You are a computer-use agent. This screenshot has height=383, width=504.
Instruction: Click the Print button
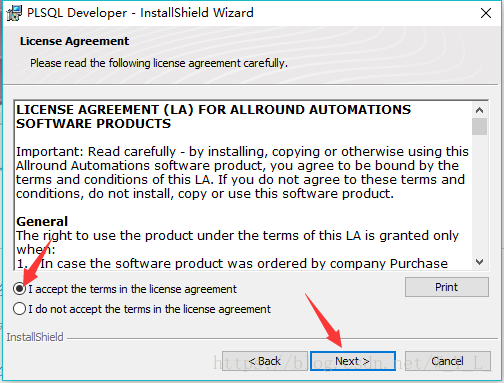point(447,287)
